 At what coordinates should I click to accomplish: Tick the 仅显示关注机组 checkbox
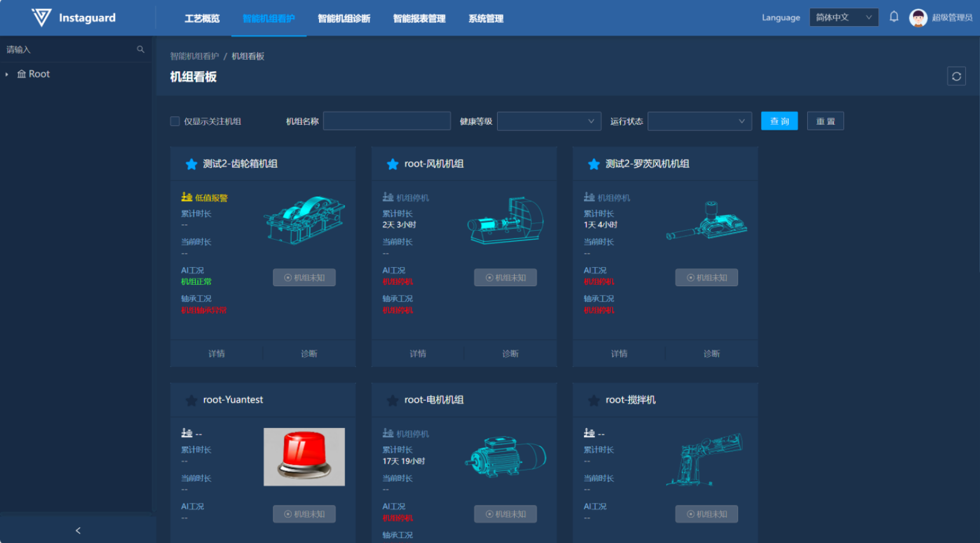pyautogui.click(x=175, y=121)
